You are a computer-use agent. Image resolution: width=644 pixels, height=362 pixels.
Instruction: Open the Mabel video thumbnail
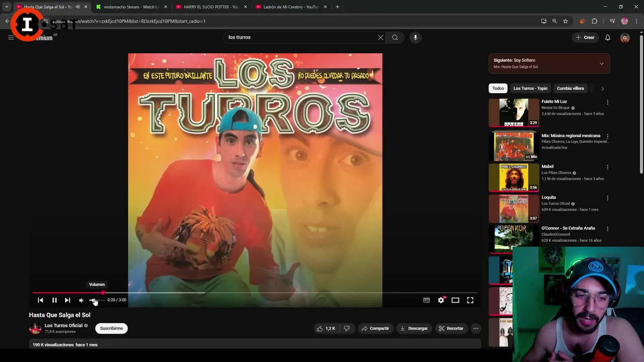[514, 177]
